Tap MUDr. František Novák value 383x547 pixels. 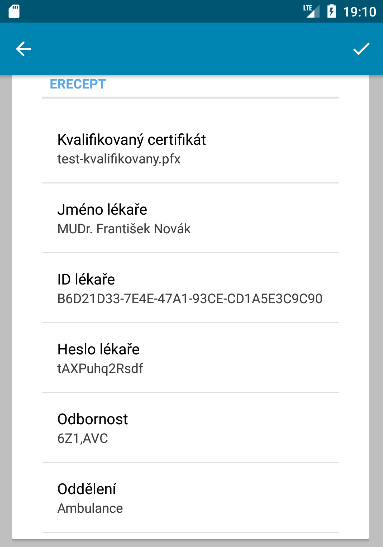point(124,229)
